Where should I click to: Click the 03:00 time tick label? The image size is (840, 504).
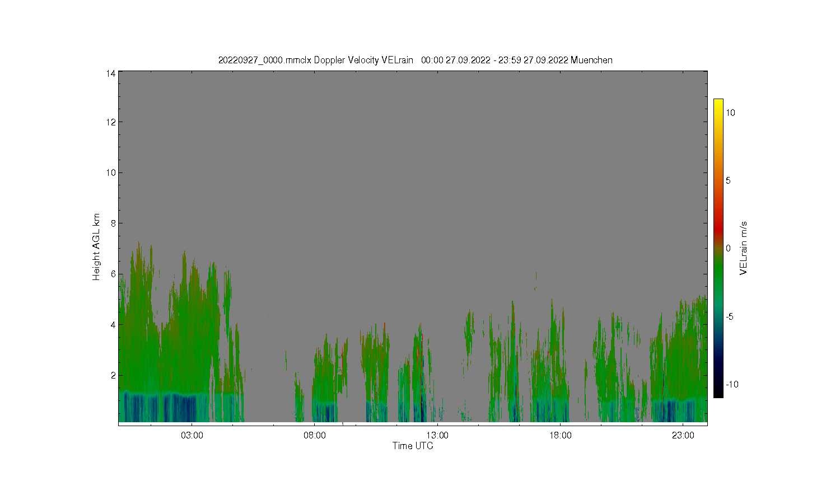pyautogui.click(x=192, y=436)
